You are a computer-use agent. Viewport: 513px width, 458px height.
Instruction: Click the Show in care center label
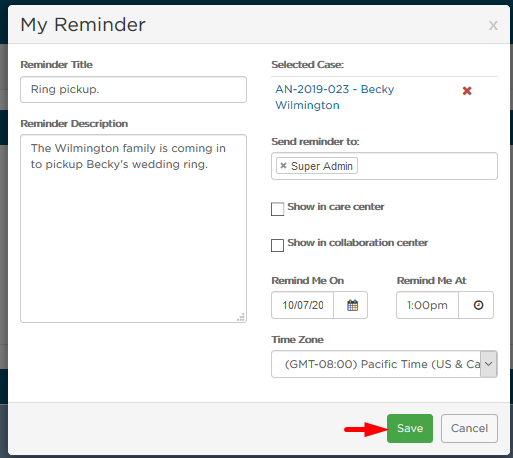coord(336,207)
